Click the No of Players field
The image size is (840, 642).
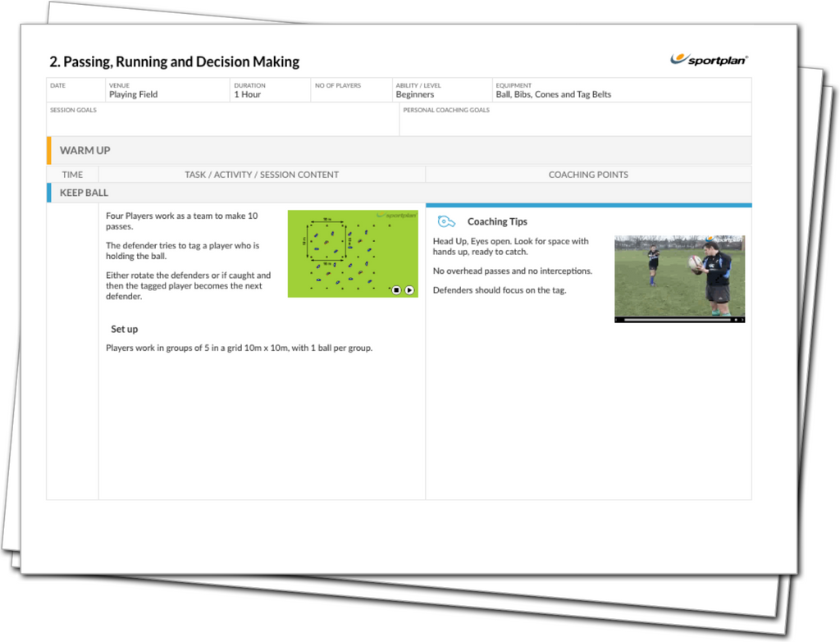(x=351, y=90)
